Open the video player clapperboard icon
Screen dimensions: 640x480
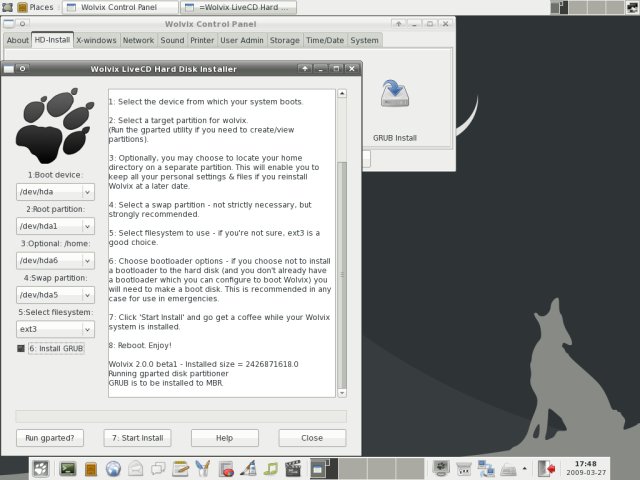pyautogui.click(x=293, y=469)
